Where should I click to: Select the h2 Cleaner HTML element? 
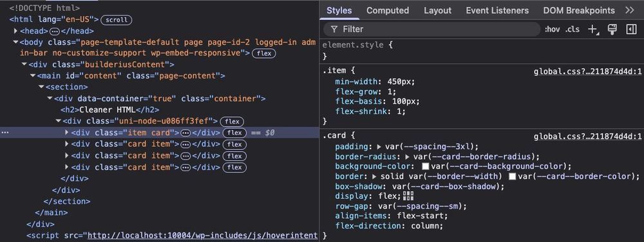[109, 109]
